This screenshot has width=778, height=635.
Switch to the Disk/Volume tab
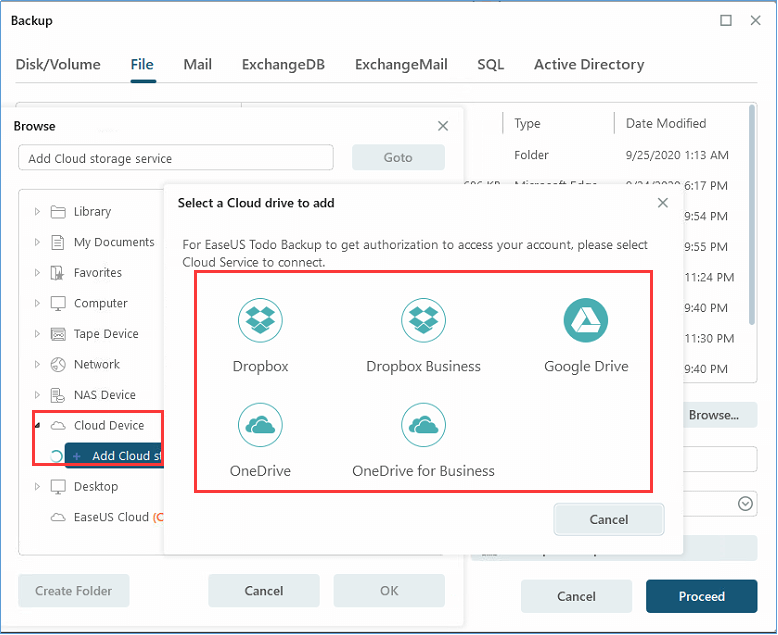58,65
